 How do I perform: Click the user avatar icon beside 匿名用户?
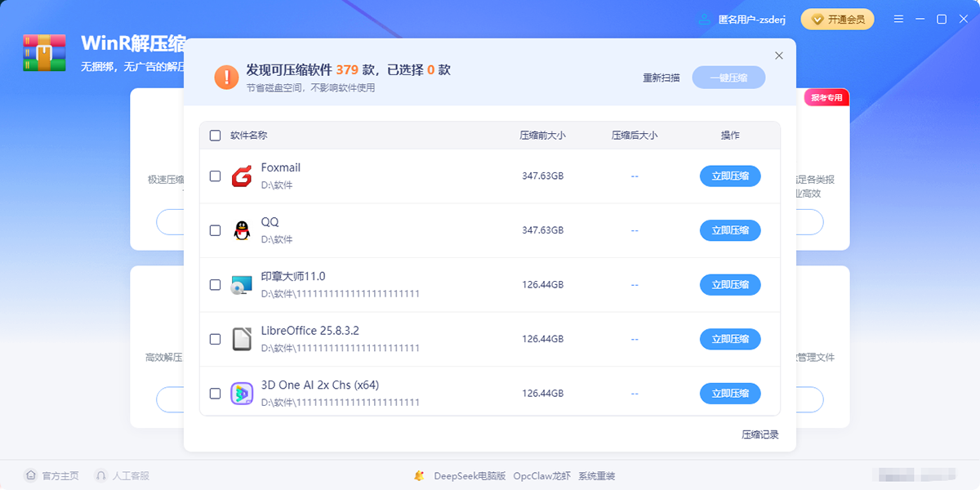pyautogui.click(x=704, y=19)
